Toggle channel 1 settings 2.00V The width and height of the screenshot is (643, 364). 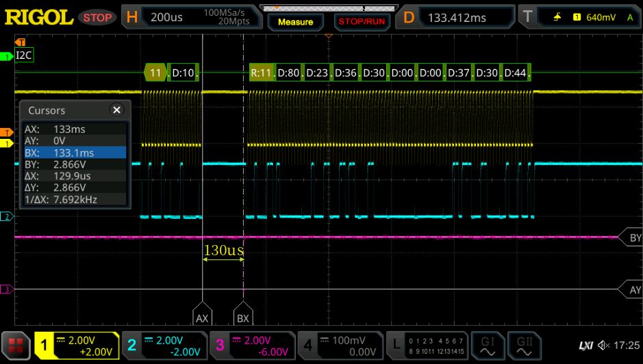click(x=77, y=346)
